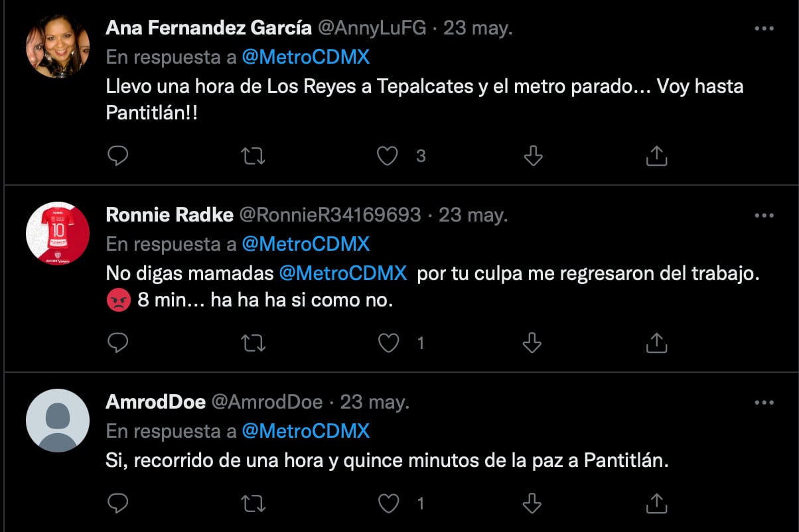Like Ronnie Radke's angry tweet
Screen dimensions: 799x532
(388, 343)
